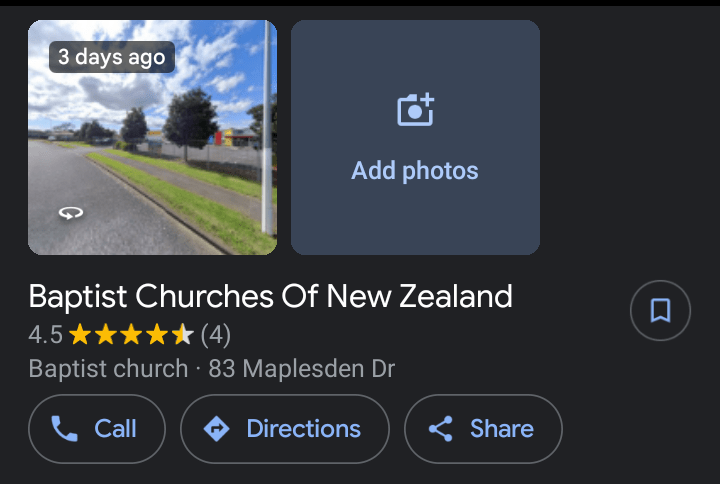Screen dimensions: 720x484
Task: Click the 4.5 rating number
Action: (x=45, y=334)
